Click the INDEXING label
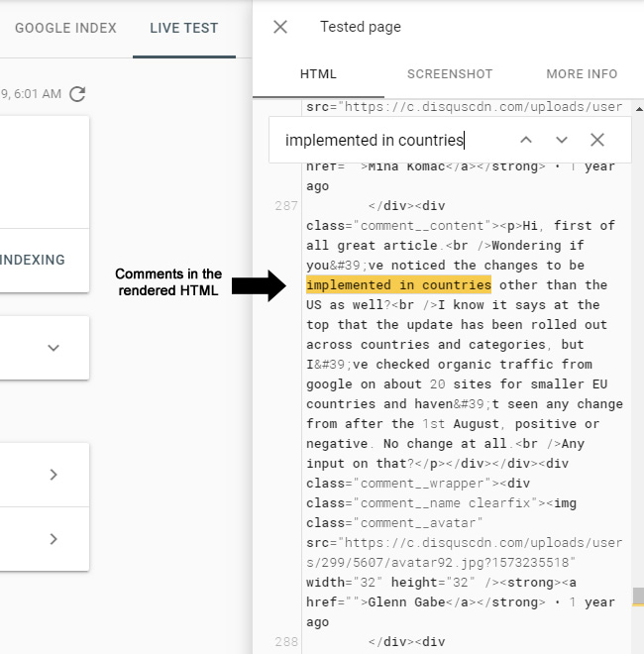 pyautogui.click(x=32, y=260)
